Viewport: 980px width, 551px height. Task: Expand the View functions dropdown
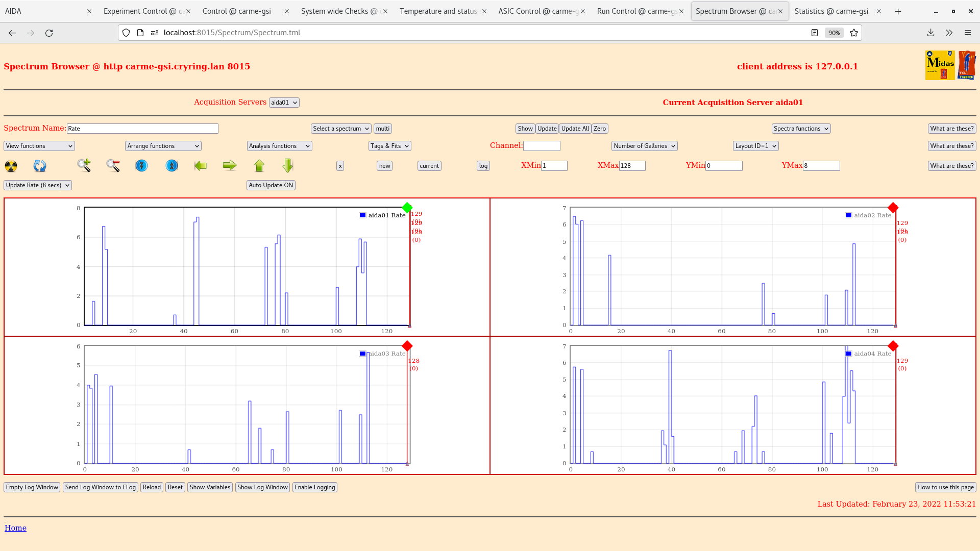39,146
